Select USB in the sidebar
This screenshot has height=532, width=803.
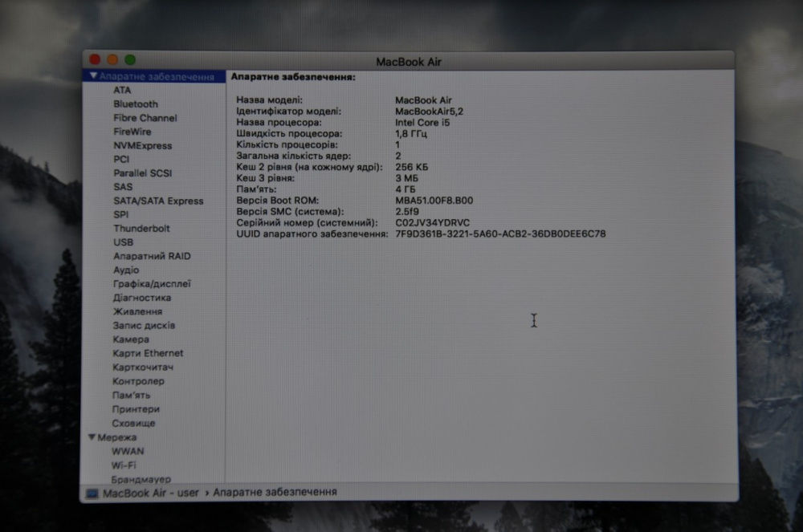tap(124, 242)
